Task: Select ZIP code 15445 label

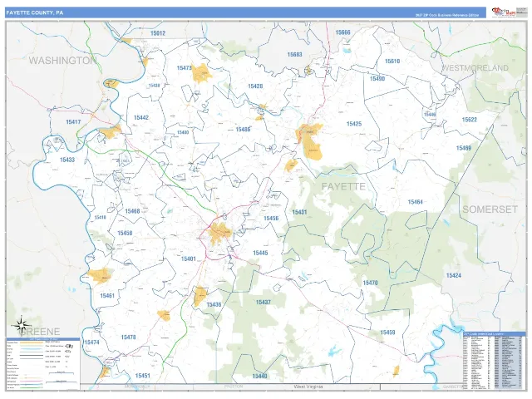Action: click(260, 253)
